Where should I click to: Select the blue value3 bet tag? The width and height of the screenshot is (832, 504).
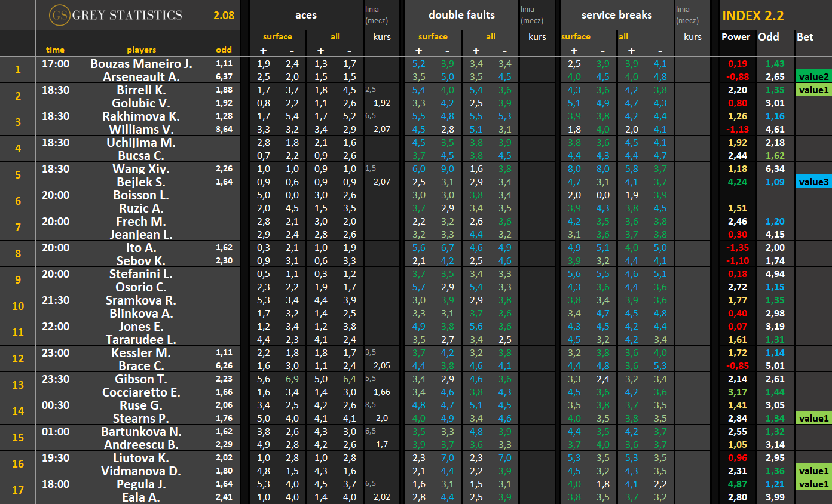813,182
